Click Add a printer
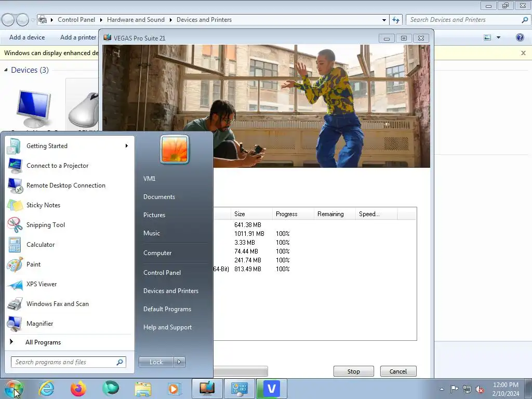Viewport: 532px width, 399px height. (78, 37)
